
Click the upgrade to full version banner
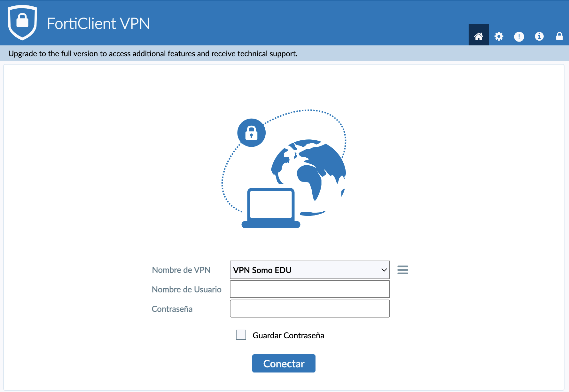[x=153, y=53]
